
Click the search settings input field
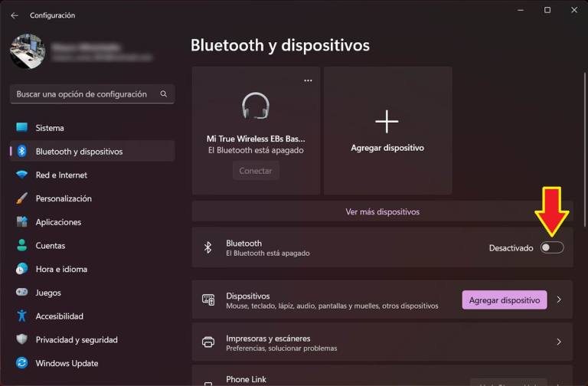click(84, 94)
